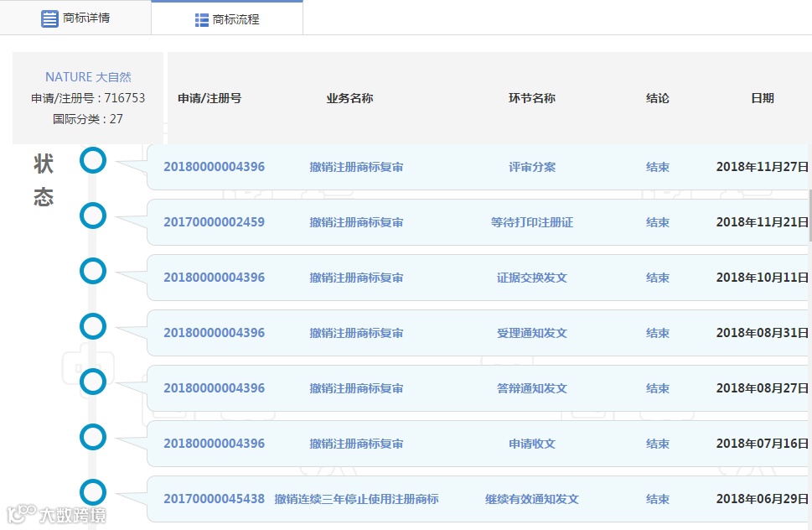Click 撤销注册商标复审 in 评审分案 row
812x530 pixels.
tap(356, 168)
